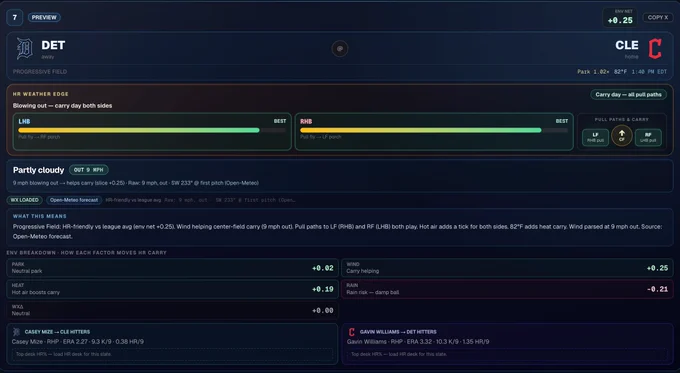Image resolution: width=680 pixels, height=373 pixels.
Task: Click the PARK Neutral park row
Action: (173, 268)
